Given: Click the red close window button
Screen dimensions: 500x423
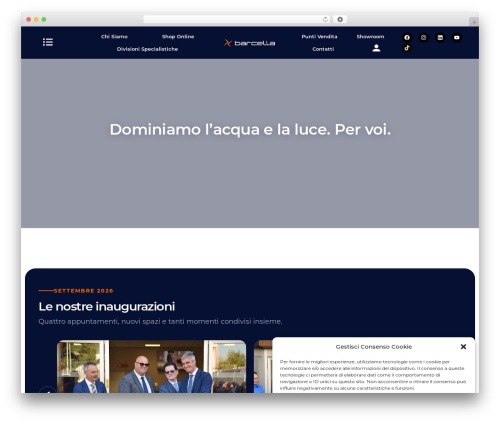Looking at the screenshot, I should pyautogui.click(x=29, y=19).
